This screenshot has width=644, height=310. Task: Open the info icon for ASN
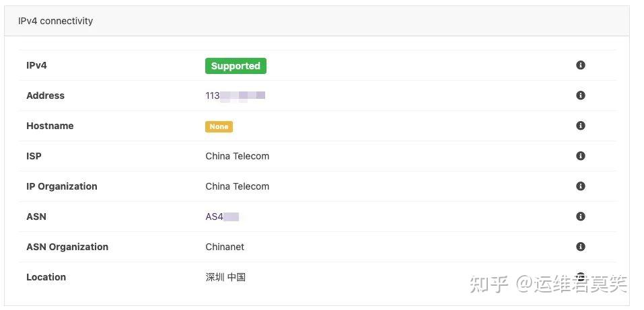[580, 217]
